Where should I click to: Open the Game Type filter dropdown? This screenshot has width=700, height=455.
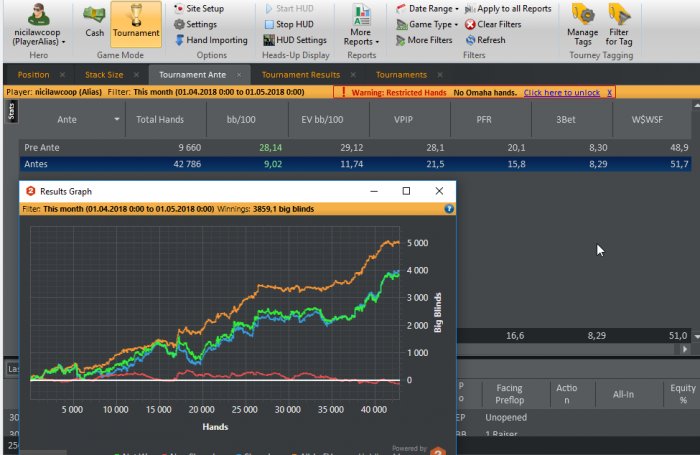pos(427,24)
